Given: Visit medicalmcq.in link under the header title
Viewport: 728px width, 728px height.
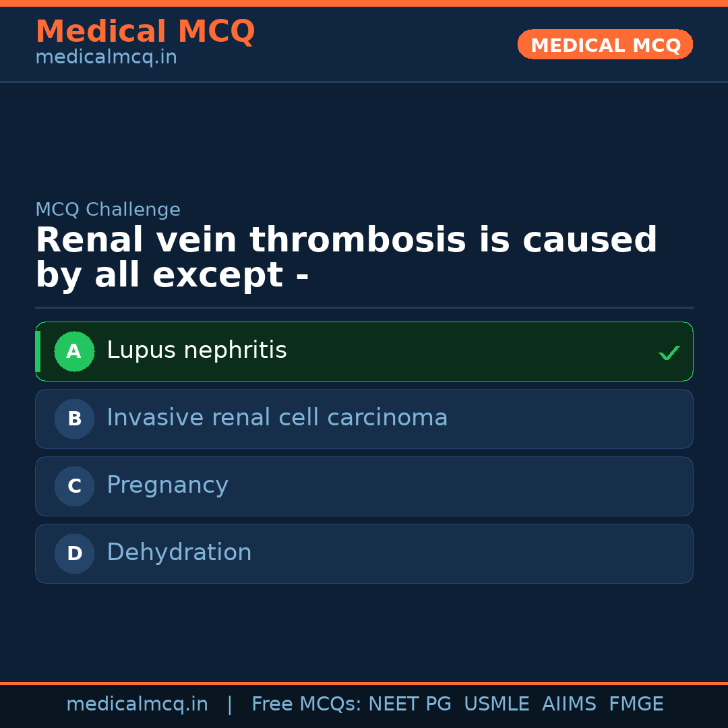Looking at the screenshot, I should click(x=106, y=58).
